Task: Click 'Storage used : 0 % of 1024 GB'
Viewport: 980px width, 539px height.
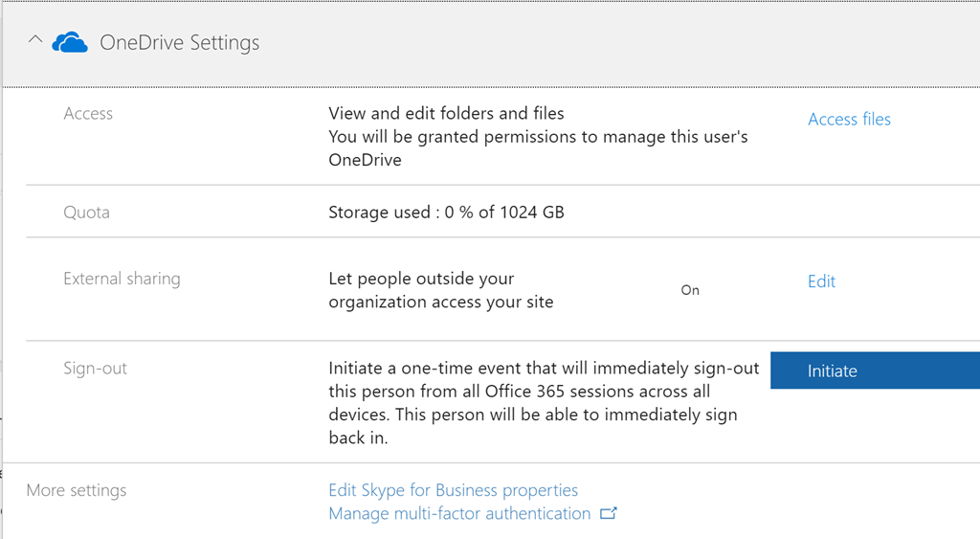Action: 446,213
